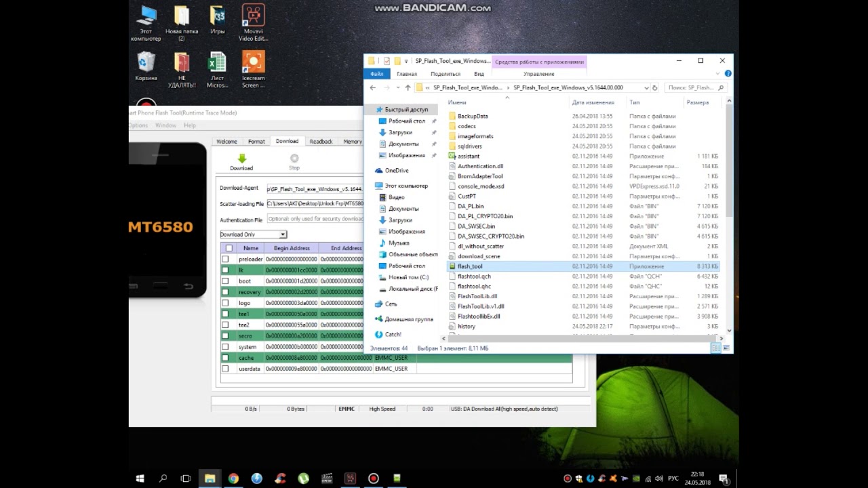Open the Файл ribbon tab

pyautogui.click(x=376, y=74)
